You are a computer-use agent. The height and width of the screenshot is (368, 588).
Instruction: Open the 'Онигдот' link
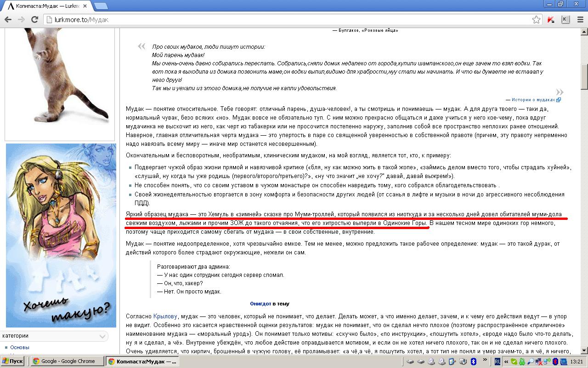(x=260, y=304)
